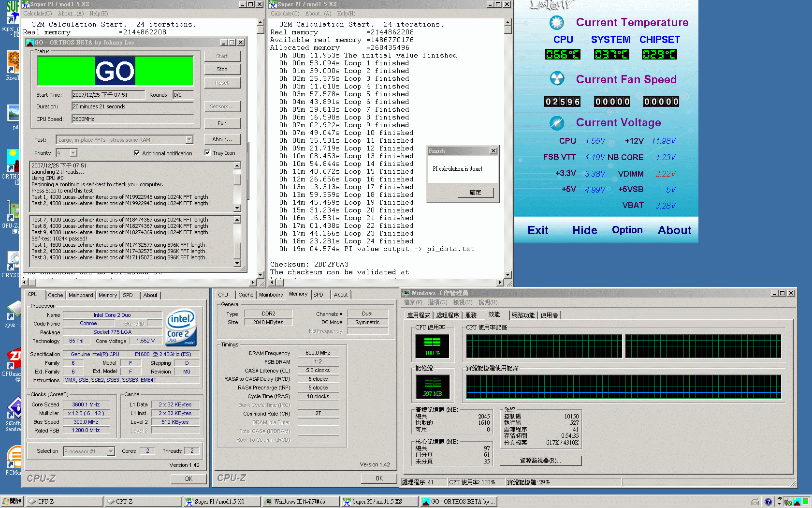Click About button in ORTHOS
812x508 pixels.
[x=222, y=140]
